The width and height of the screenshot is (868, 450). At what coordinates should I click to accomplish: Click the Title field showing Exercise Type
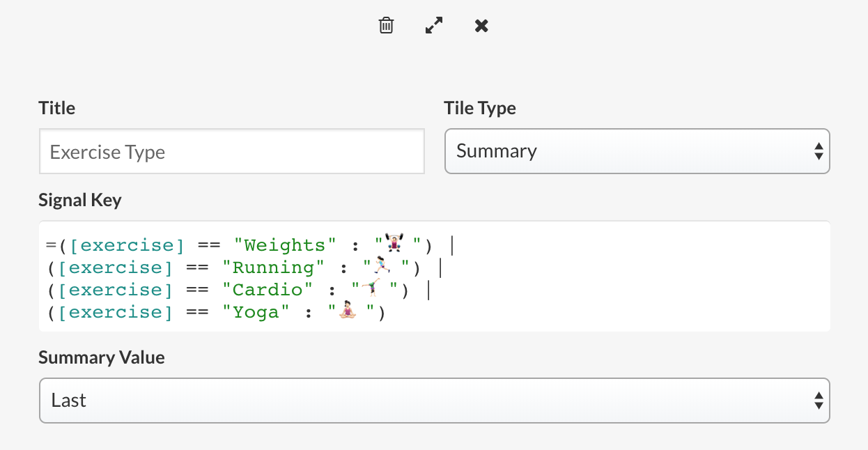pyautogui.click(x=232, y=151)
